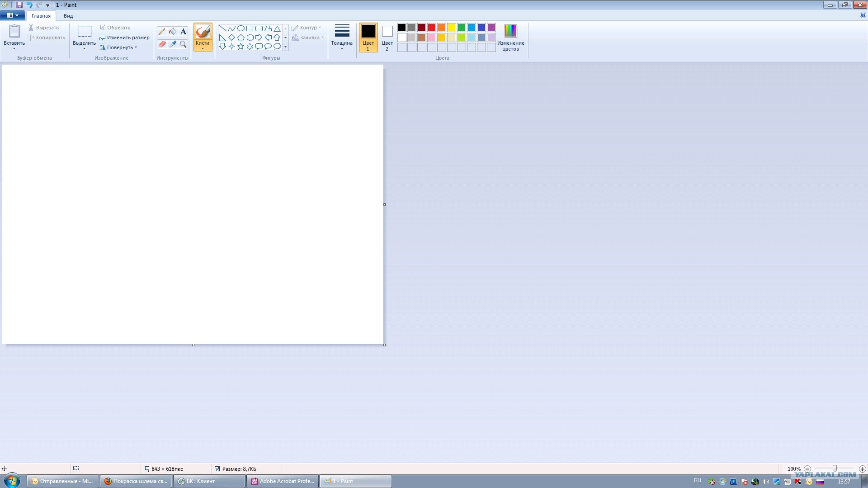Viewport: 868px width, 488px height.
Task: Click the zoom slider thumb
Action: pyautogui.click(x=835, y=469)
